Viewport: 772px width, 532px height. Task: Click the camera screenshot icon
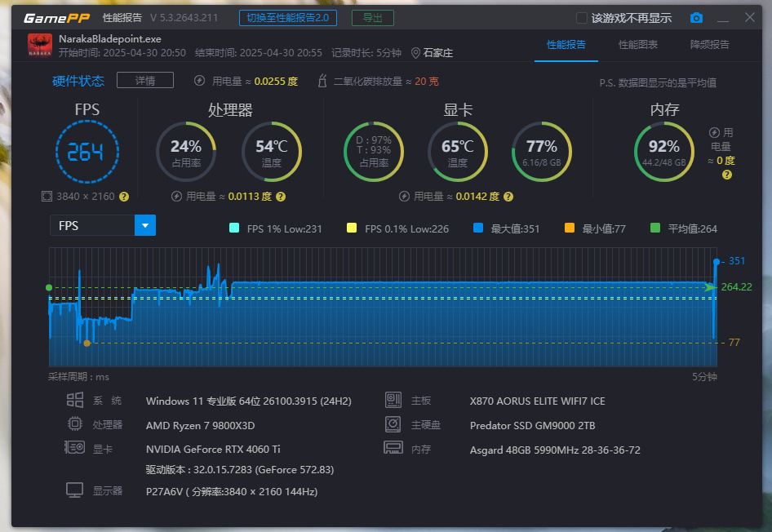tap(696, 18)
